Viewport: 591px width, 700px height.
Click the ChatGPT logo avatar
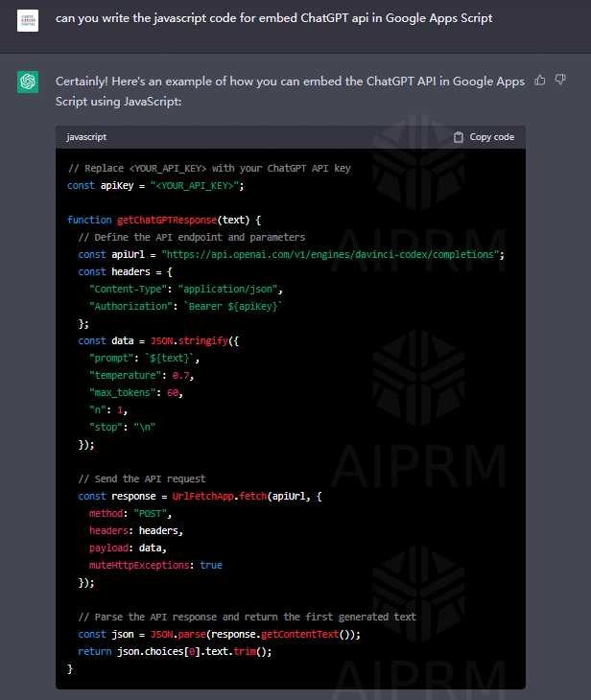coord(28,82)
